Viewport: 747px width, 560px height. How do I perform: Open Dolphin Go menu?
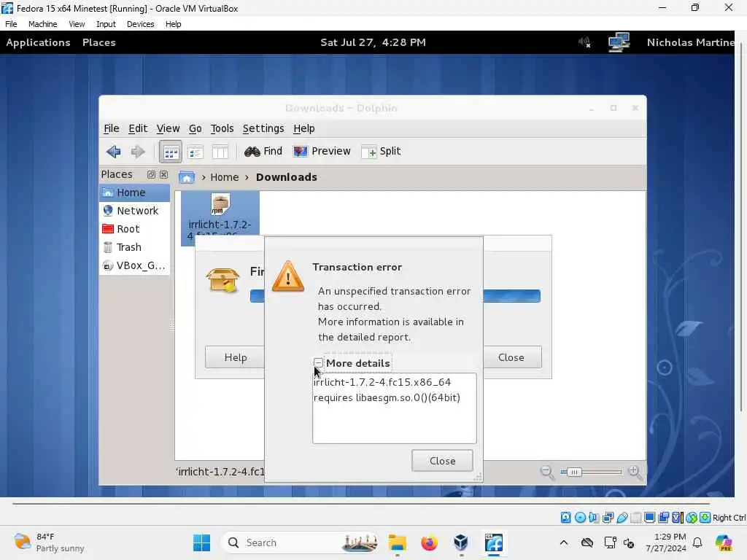pos(195,128)
